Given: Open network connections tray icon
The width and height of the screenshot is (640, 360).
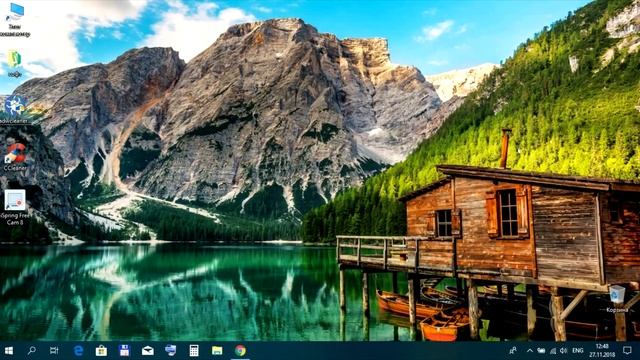Looking at the screenshot, I should tap(553, 351).
